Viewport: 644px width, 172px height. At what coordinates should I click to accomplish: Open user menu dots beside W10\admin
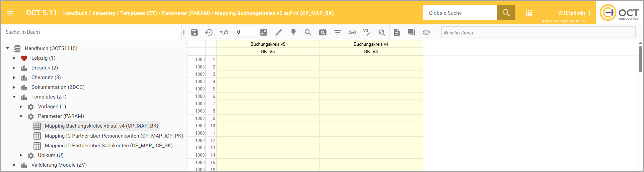click(589, 13)
